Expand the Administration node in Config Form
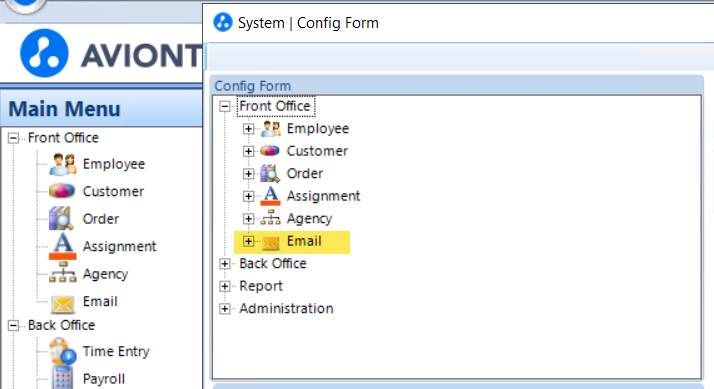This screenshot has height=389, width=714. coord(224,309)
